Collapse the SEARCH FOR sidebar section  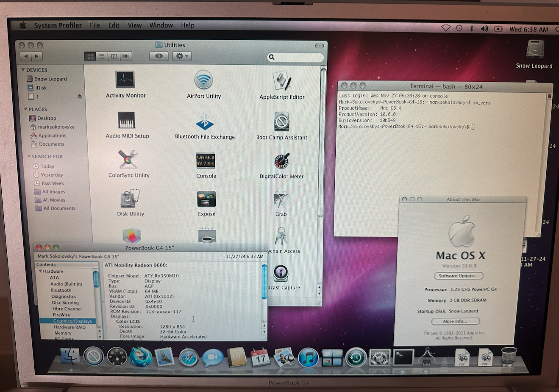click(28, 156)
